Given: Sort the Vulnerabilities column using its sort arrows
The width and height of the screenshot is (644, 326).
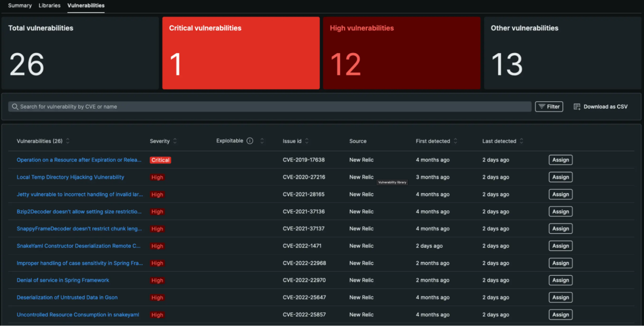Looking at the screenshot, I should pyautogui.click(x=68, y=140).
